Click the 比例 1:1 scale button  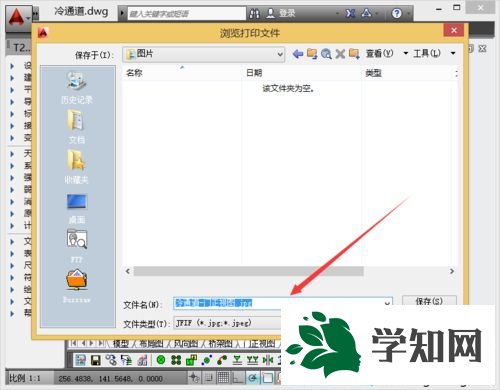pos(24,378)
